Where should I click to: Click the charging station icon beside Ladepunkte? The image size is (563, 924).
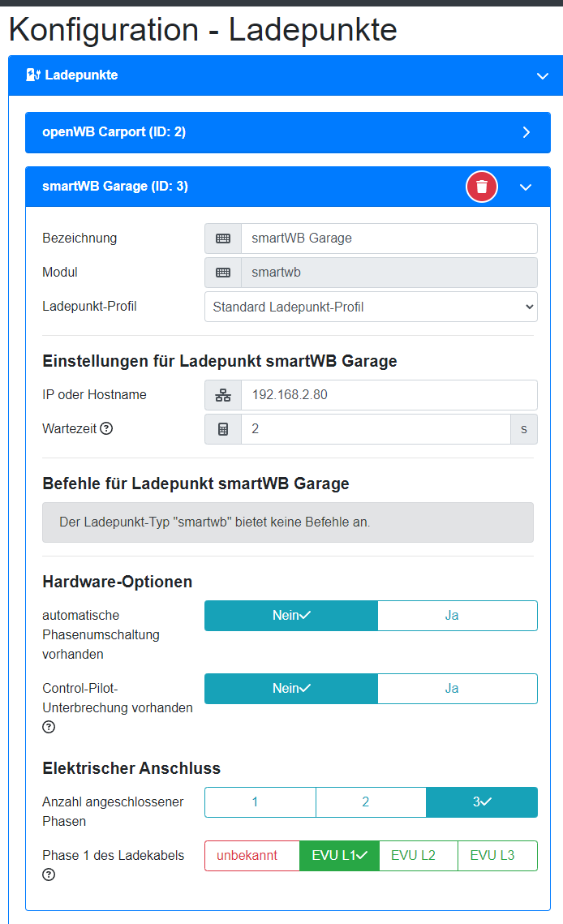point(33,75)
